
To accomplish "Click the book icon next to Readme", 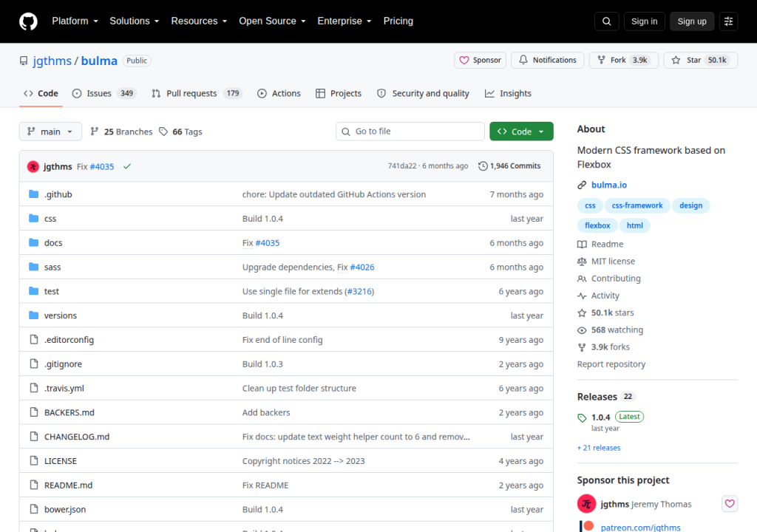I will 582,245.
